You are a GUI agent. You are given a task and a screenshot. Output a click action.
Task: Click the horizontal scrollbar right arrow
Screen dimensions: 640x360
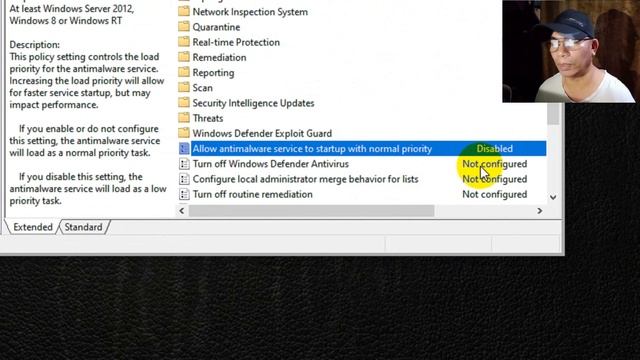click(540, 211)
